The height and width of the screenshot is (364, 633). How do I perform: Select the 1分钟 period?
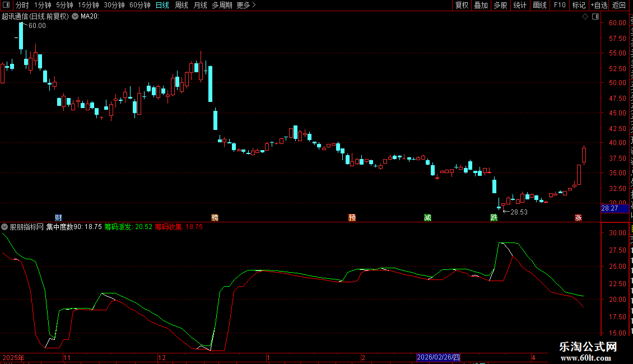(43, 5)
